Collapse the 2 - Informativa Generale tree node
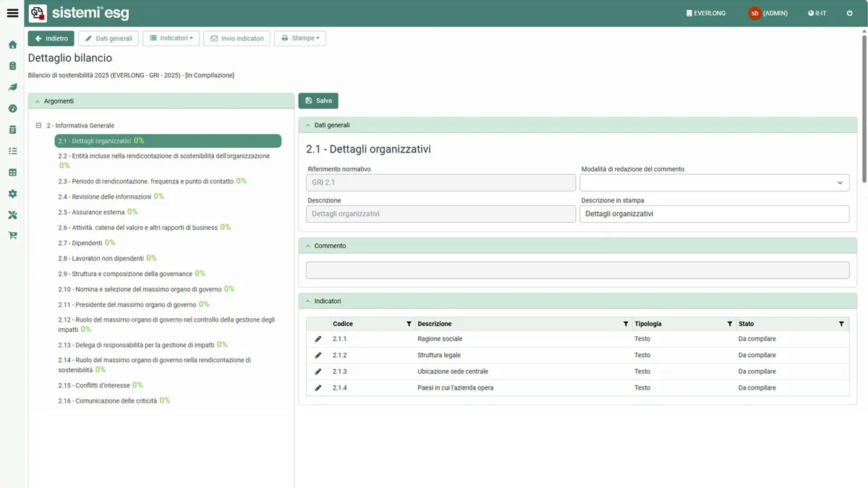 click(x=39, y=126)
